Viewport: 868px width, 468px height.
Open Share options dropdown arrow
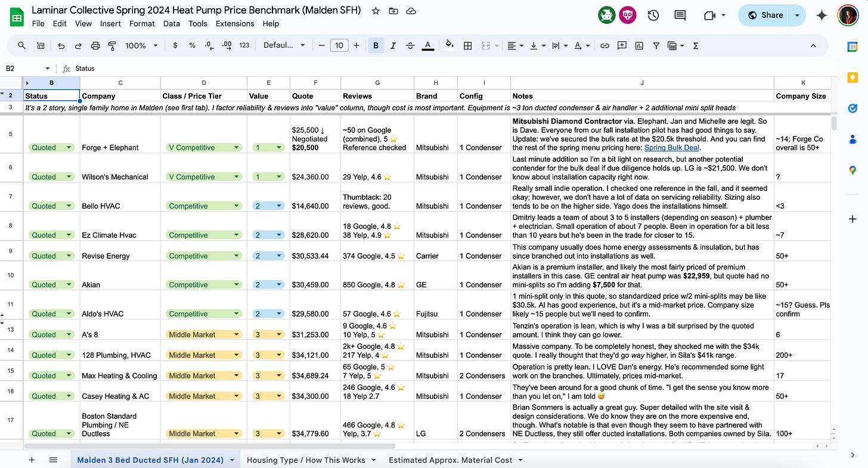797,16
